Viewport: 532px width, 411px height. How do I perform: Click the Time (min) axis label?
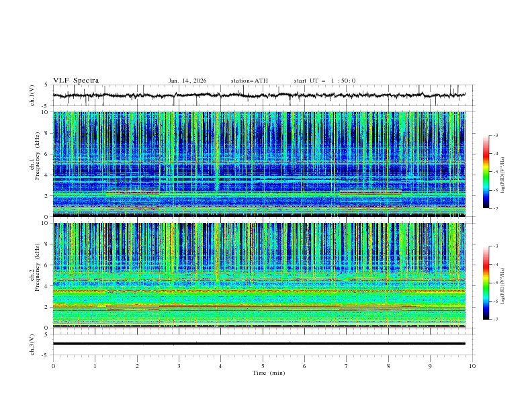click(268, 373)
